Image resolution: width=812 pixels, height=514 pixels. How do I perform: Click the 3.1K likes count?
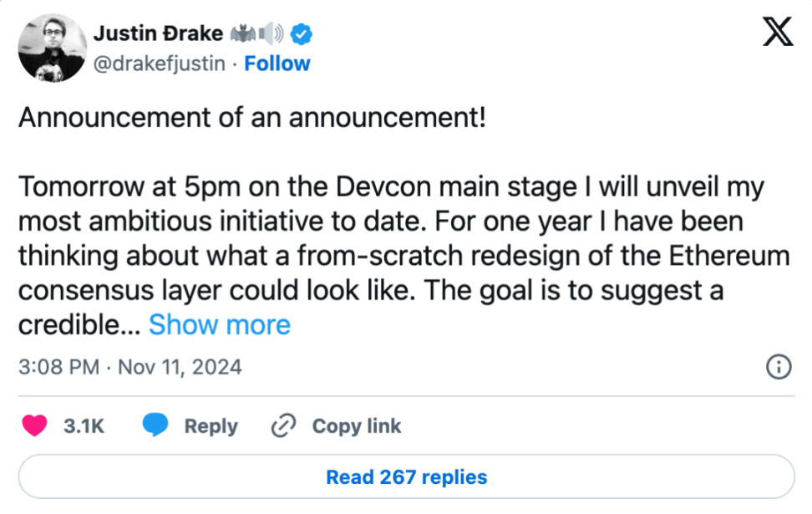coord(84,426)
